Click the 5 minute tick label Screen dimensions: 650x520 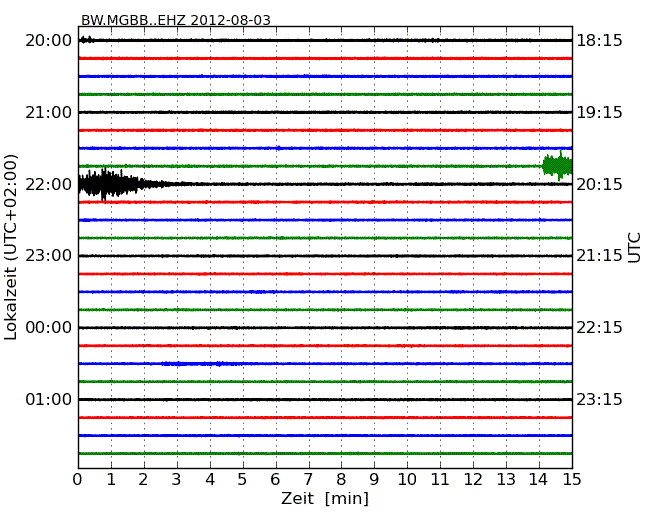point(243,479)
